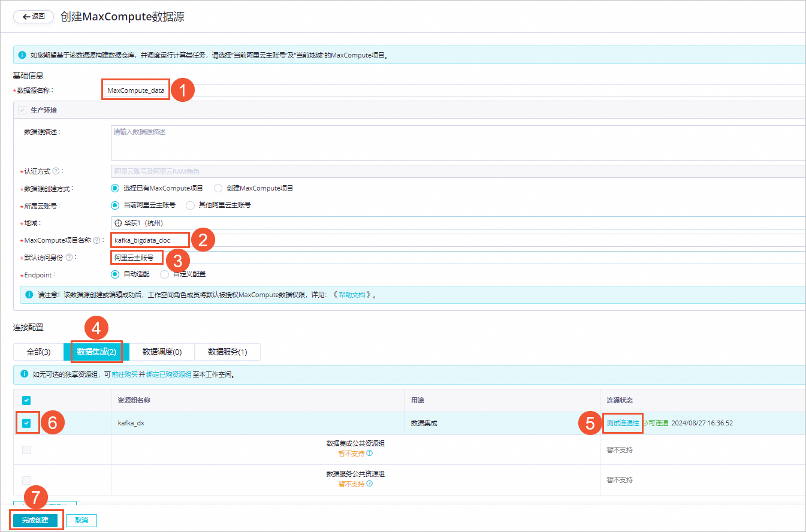Image resolution: width=806 pixels, height=532 pixels.
Task: Select Endpoint 自动适配 radio button
Action: [115, 274]
